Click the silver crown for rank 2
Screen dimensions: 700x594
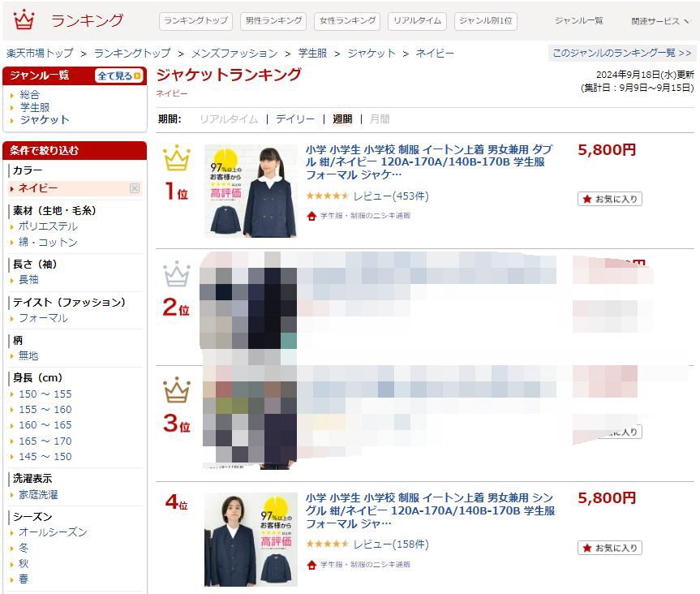[x=177, y=273]
